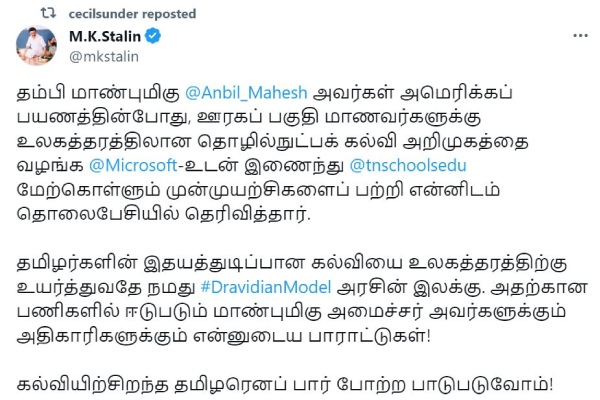This screenshot has height=400, width=600.
Task: Open the @mkstalin handle link
Action: click(99, 57)
